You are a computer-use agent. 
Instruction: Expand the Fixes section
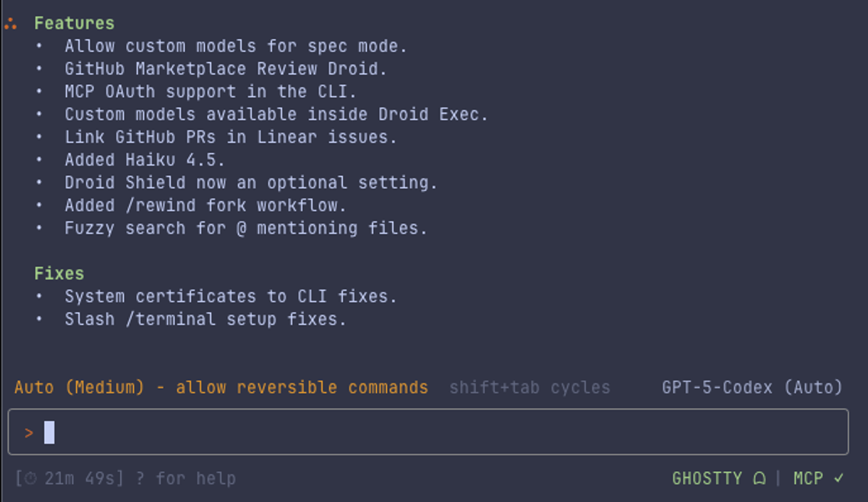pyautogui.click(x=58, y=273)
